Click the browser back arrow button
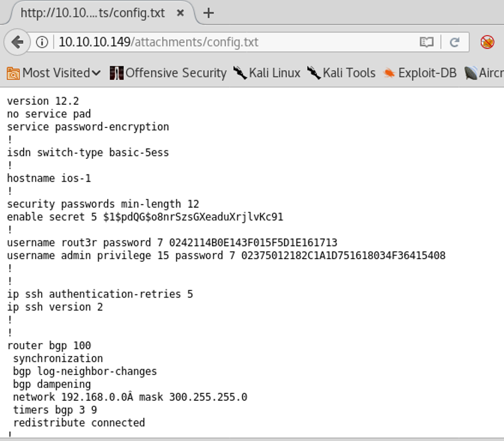This screenshot has width=504, height=441. point(17,42)
